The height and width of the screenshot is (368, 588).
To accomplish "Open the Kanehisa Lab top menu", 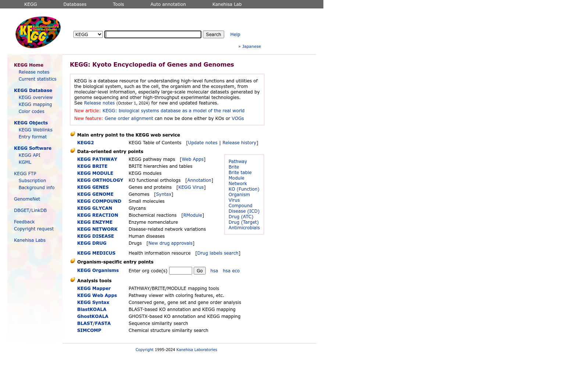I will 227,4.
